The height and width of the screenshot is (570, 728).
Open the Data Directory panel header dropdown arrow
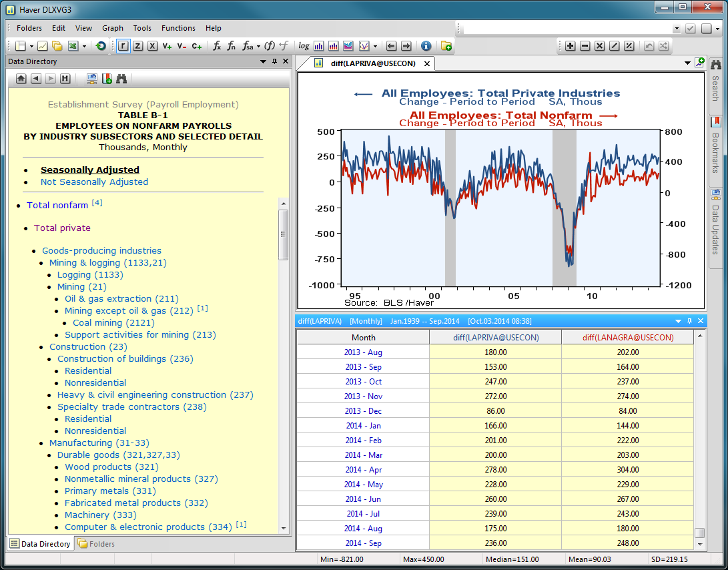click(264, 61)
